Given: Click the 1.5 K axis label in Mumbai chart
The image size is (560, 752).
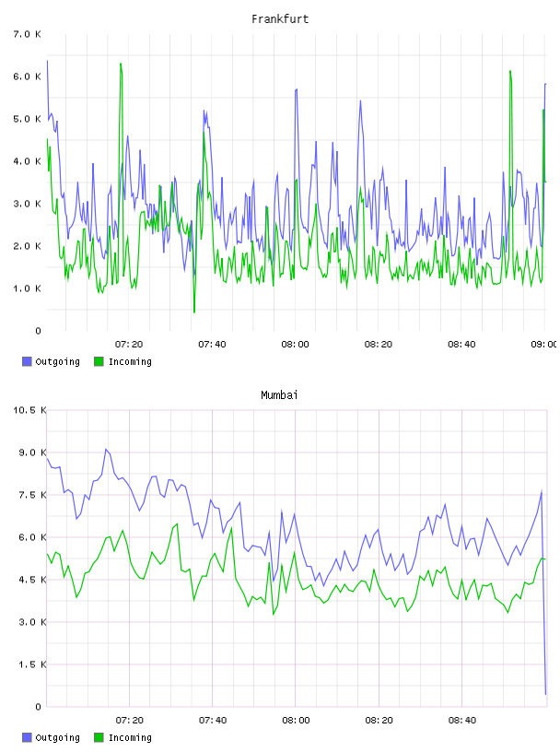Looking at the screenshot, I should 32,664.
